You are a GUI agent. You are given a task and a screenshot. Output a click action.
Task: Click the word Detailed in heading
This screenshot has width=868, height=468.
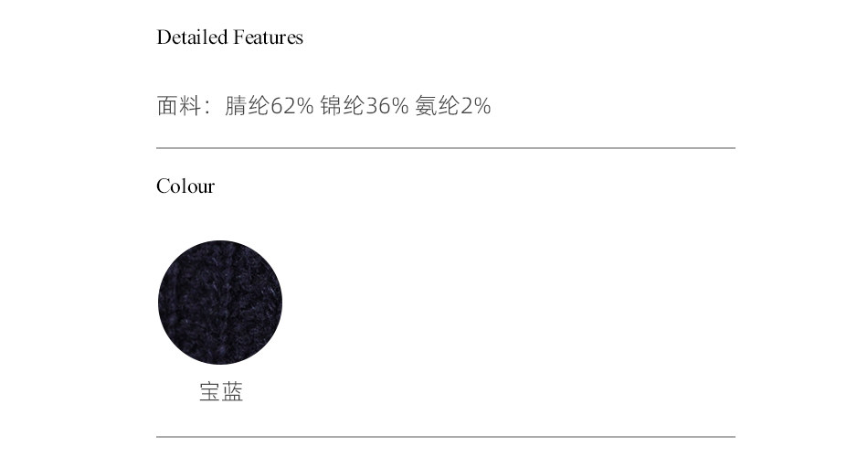(x=192, y=37)
